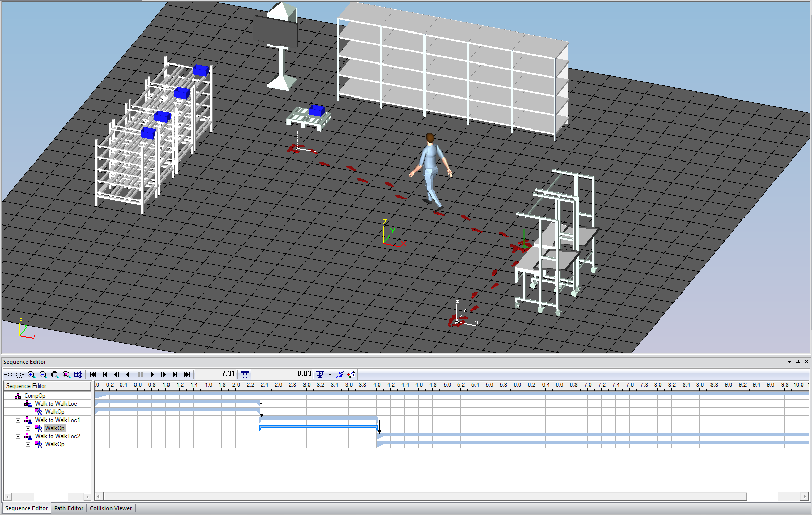Select the highlighted Gantt bar for WalkLoc1 WalkOp
The image size is (812, 515).
click(318, 428)
